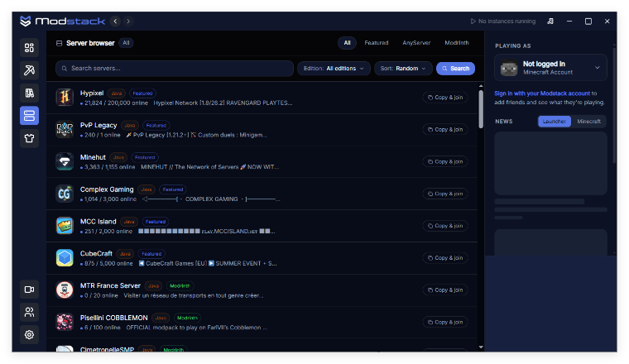Select the MCC Island server name

98,221
